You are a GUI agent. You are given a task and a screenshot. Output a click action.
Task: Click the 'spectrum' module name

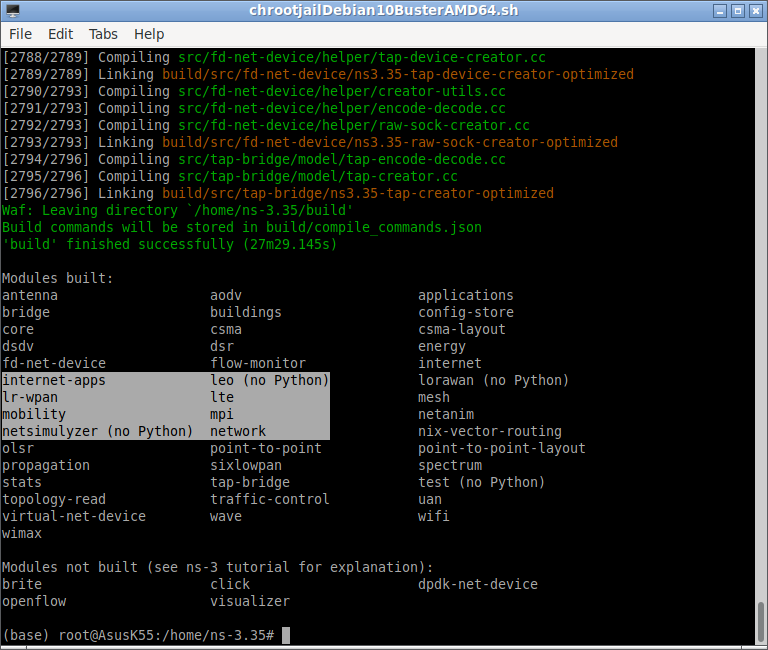point(450,465)
